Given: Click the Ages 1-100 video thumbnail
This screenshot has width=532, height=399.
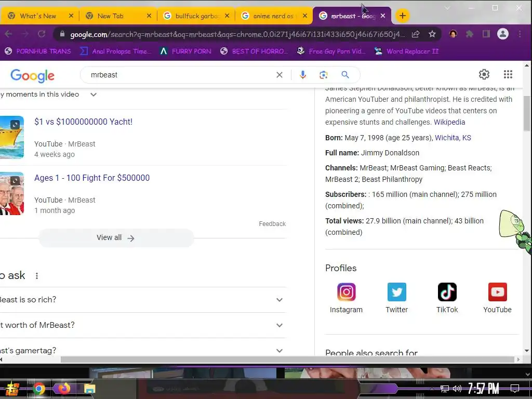Looking at the screenshot, I should pos(12,193).
